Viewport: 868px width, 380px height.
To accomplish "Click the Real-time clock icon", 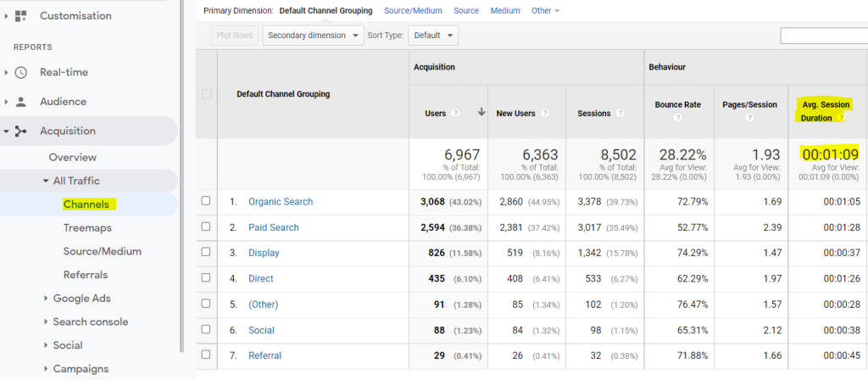I will (x=20, y=73).
